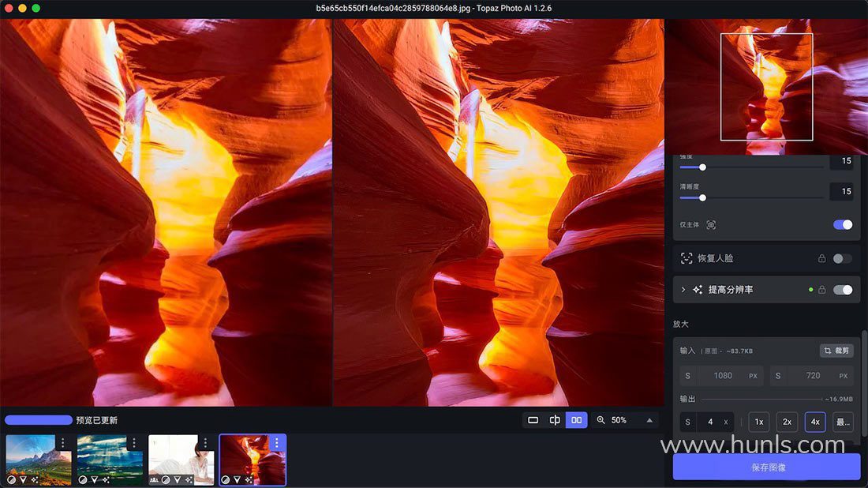The height and width of the screenshot is (488, 868).
Task: Click the crop (裁剪) button icon
Action: click(828, 351)
